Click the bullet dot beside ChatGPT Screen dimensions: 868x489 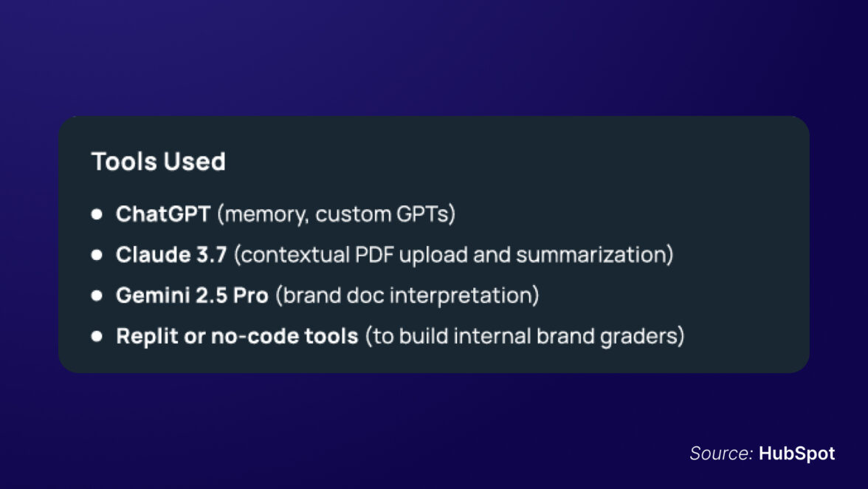97,215
